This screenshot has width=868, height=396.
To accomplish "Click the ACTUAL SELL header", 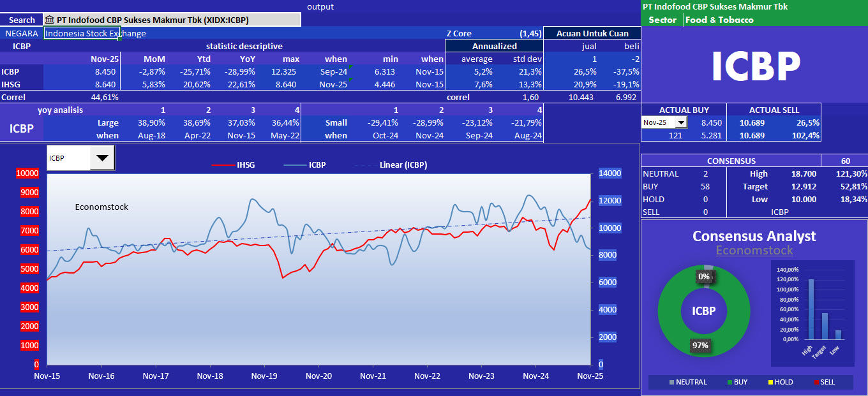I will click(x=774, y=110).
